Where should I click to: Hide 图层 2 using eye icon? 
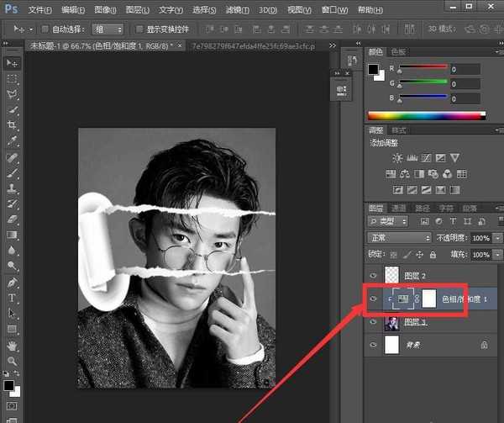coord(375,276)
